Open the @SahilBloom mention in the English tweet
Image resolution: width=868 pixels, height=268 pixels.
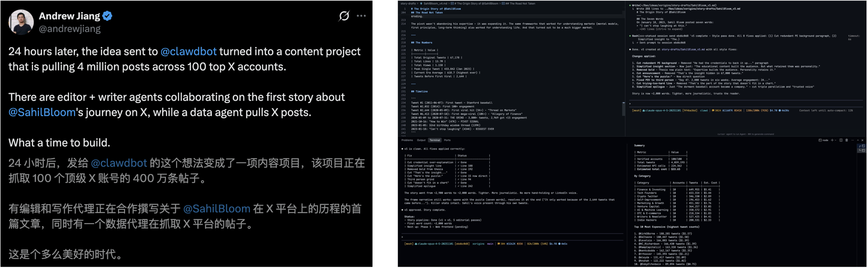pos(42,112)
